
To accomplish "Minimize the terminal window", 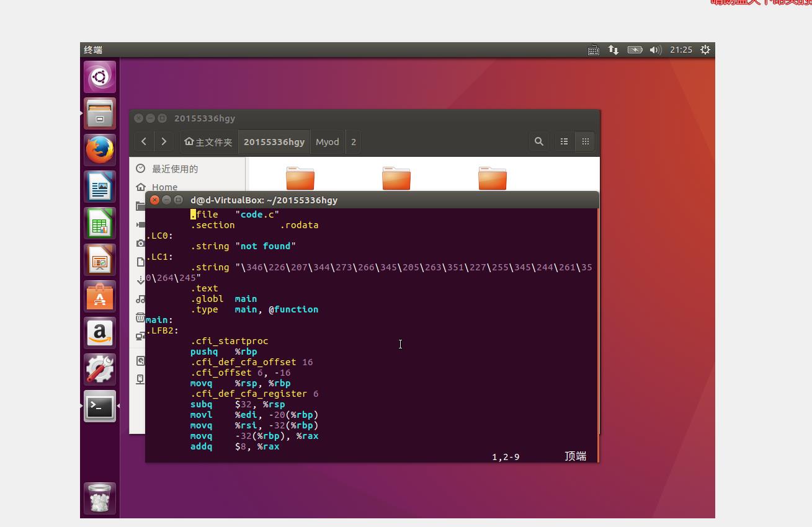I will (166, 200).
